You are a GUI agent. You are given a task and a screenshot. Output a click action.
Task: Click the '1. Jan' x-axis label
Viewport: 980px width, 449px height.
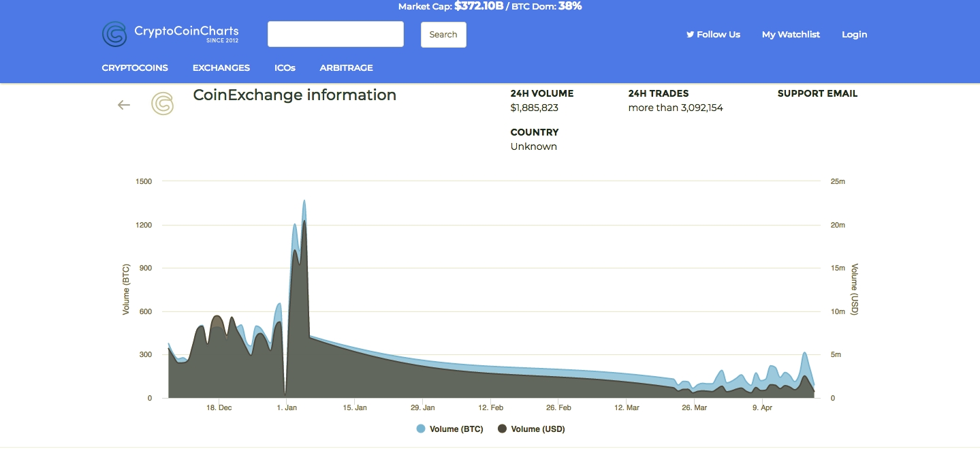(287, 408)
